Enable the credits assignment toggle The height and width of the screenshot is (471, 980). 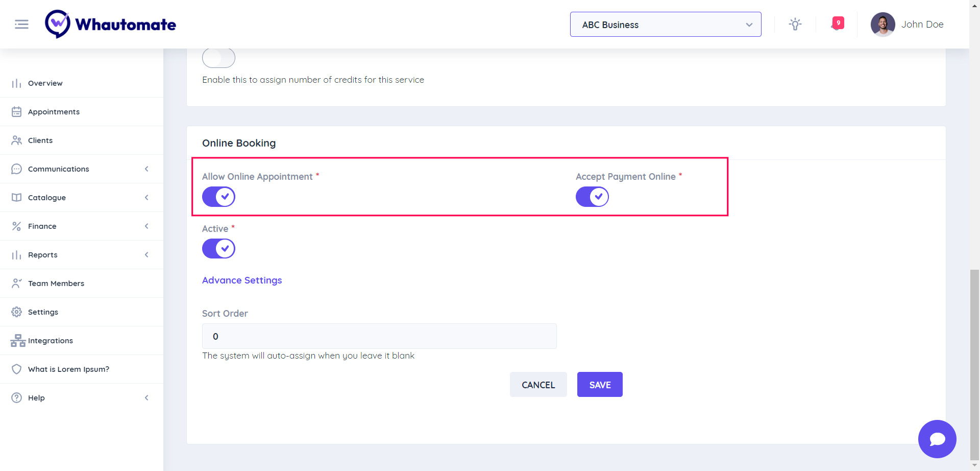click(218, 58)
